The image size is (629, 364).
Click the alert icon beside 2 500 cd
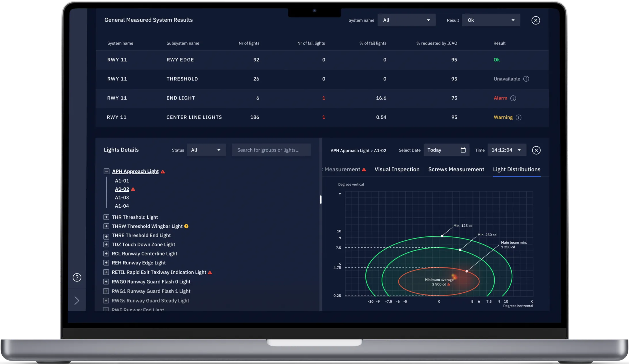[449, 284]
